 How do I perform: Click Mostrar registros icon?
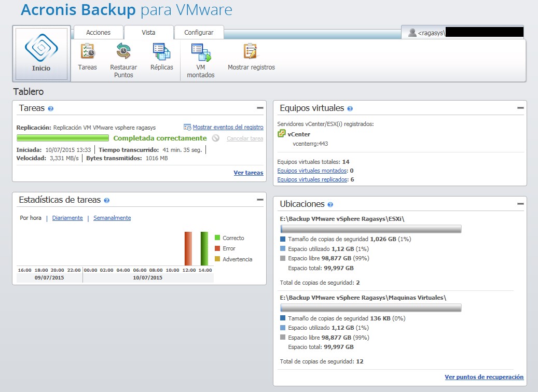251,57
